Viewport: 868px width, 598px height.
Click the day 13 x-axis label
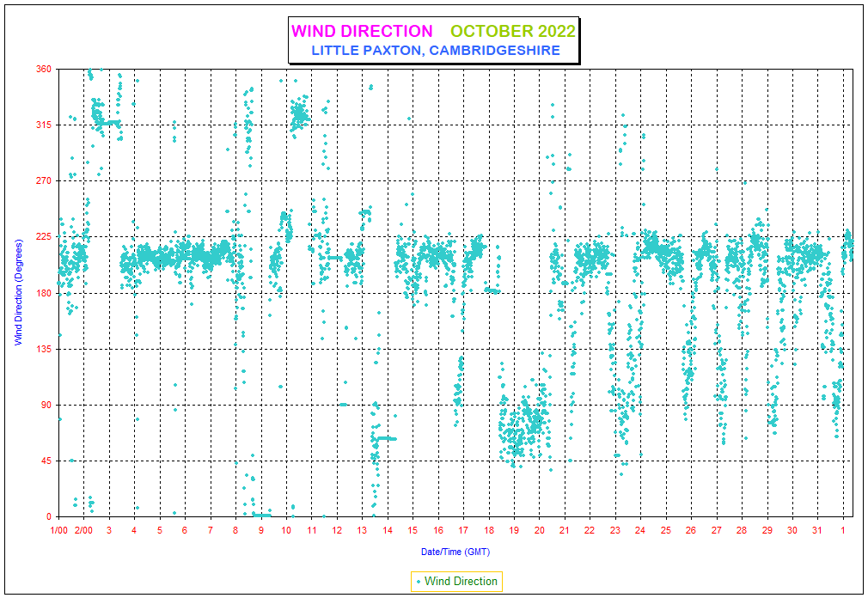click(x=362, y=530)
